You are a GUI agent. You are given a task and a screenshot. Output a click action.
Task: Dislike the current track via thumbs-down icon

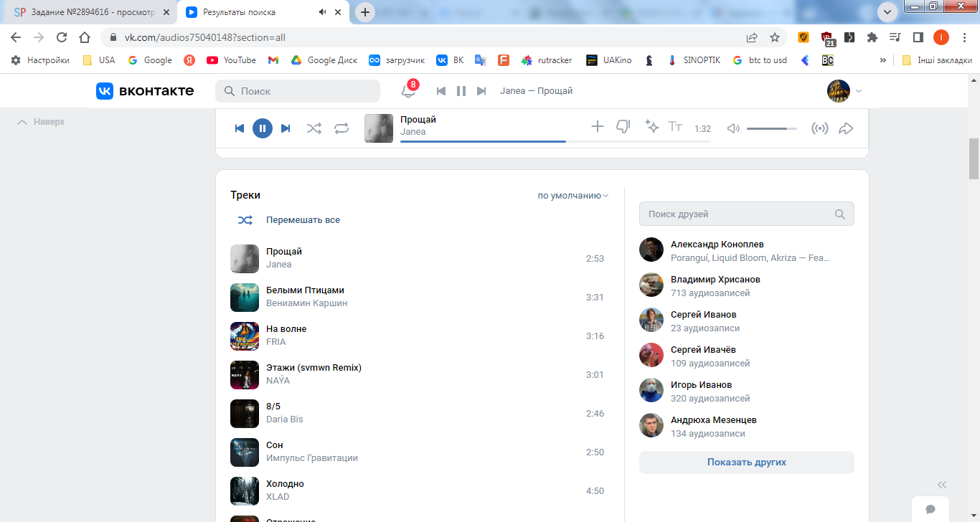623,127
